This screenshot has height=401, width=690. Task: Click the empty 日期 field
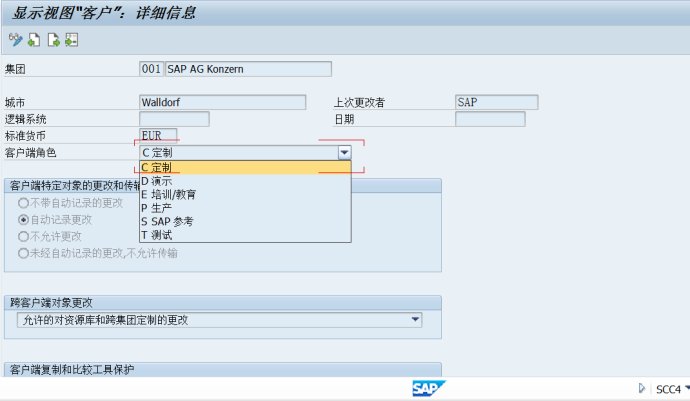(x=490, y=119)
